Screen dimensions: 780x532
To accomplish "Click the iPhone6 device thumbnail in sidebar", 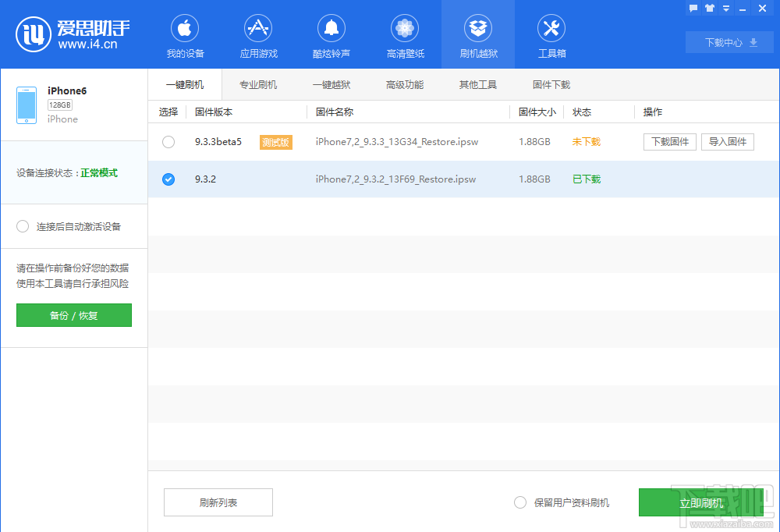I will tap(26, 104).
